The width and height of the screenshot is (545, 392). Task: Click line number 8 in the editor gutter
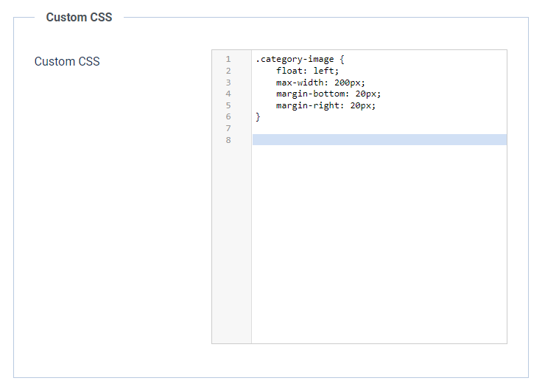[x=228, y=140]
